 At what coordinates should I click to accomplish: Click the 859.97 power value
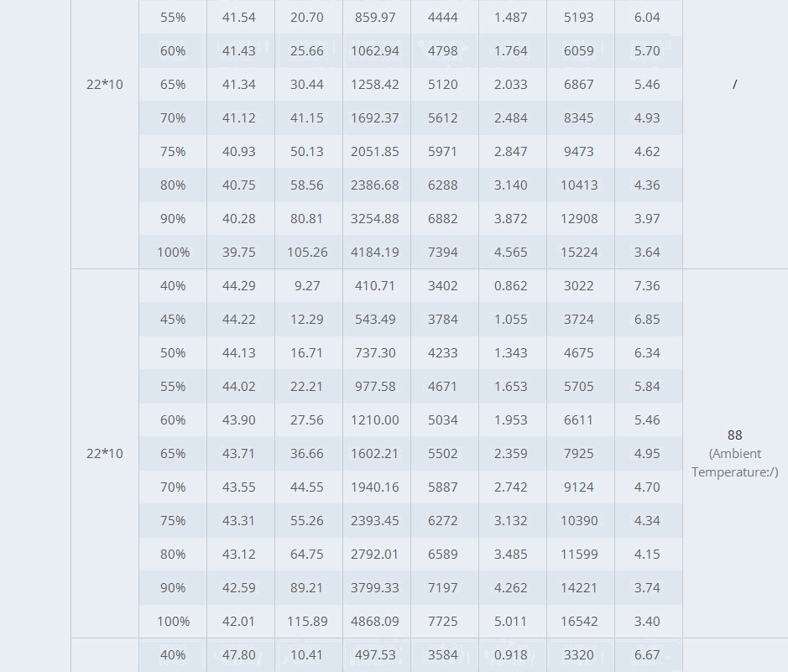click(x=375, y=17)
